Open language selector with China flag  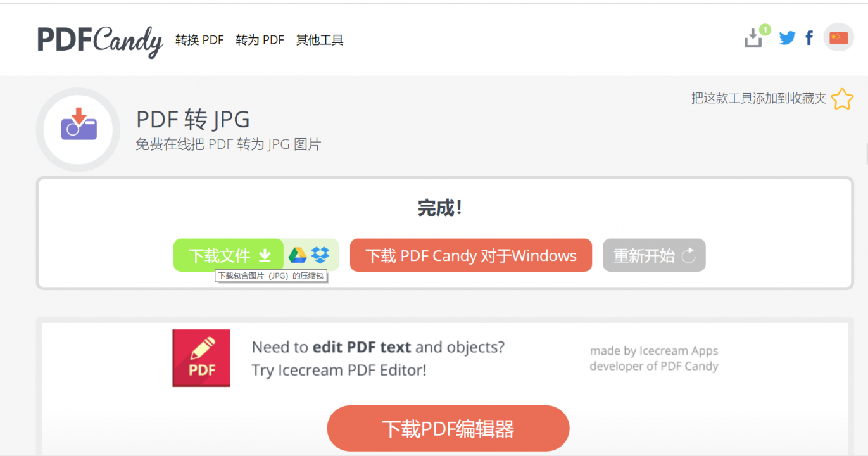838,38
